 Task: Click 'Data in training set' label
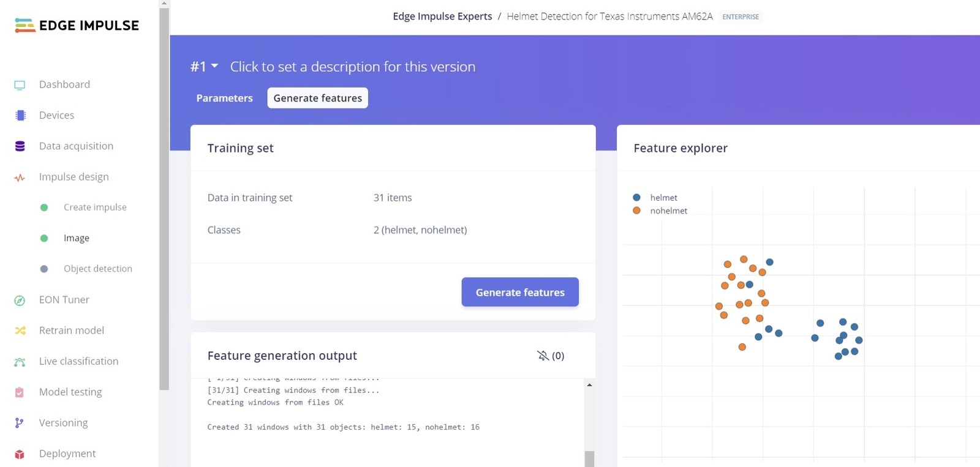click(250, 198)
